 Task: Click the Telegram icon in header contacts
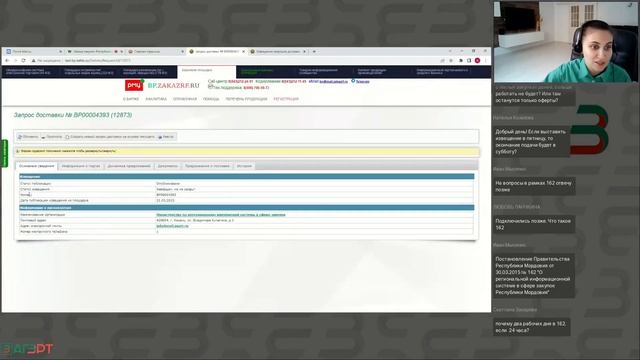pos(353,81)
